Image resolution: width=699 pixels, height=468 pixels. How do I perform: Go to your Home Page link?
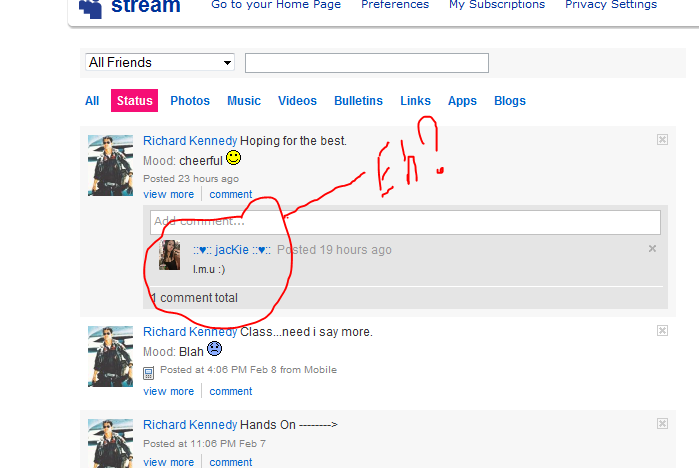click(x=276, y=5)
